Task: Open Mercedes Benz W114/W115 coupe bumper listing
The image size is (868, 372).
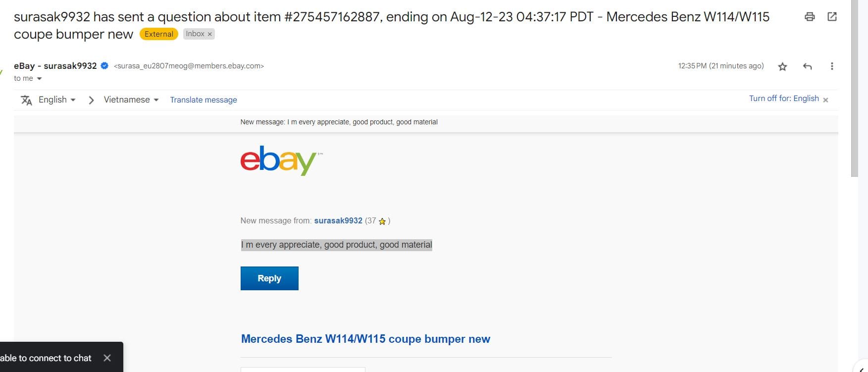Action: (x=365, y=339)
